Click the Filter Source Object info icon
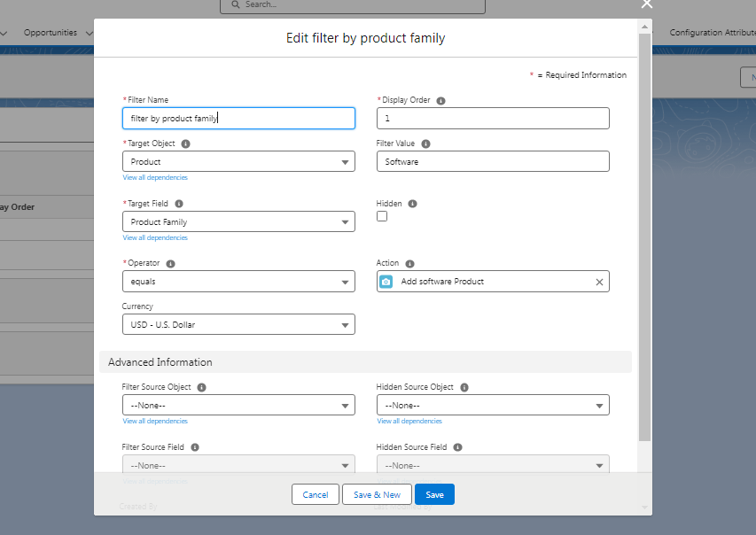The height and width of the screenshot is (535, 756). click(202, 388)
